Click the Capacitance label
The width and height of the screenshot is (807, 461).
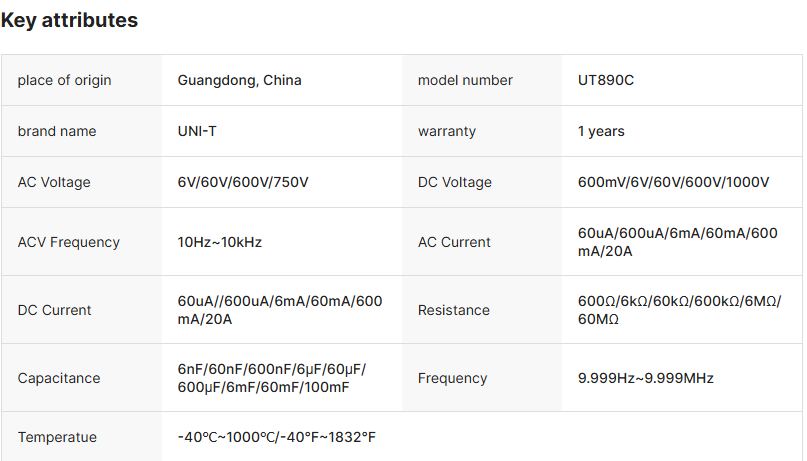(x=56, y=378)
